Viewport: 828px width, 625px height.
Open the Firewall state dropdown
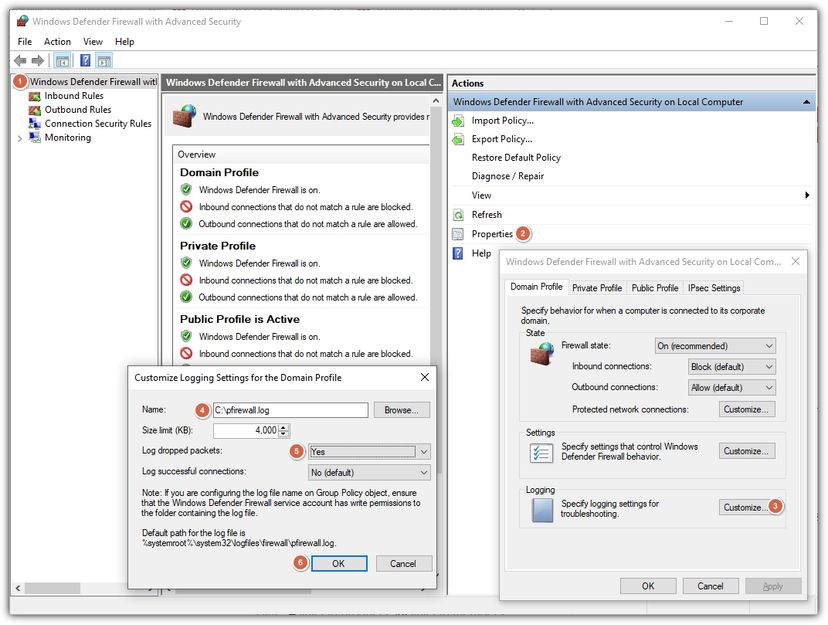click(715, 346)
